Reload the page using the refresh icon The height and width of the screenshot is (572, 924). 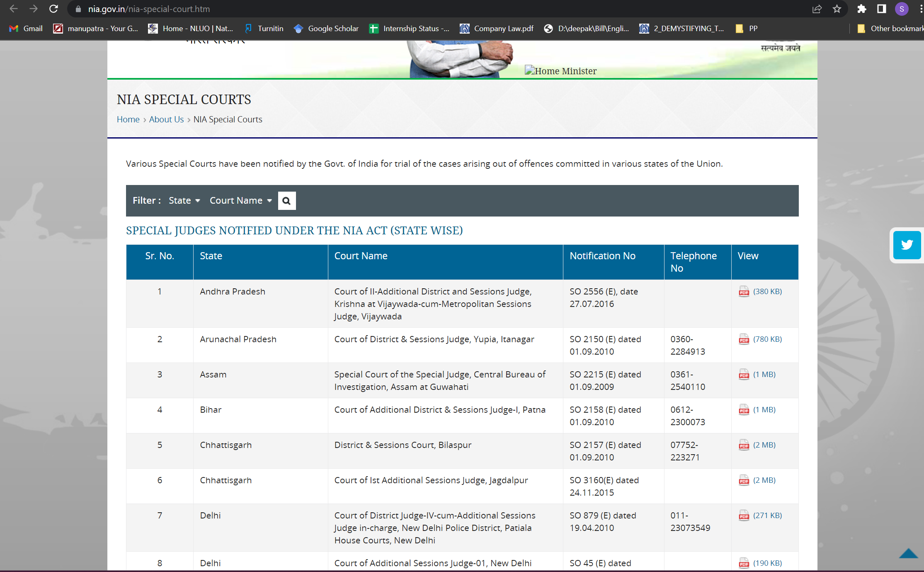pyautogui.click(x=53, y=9)
